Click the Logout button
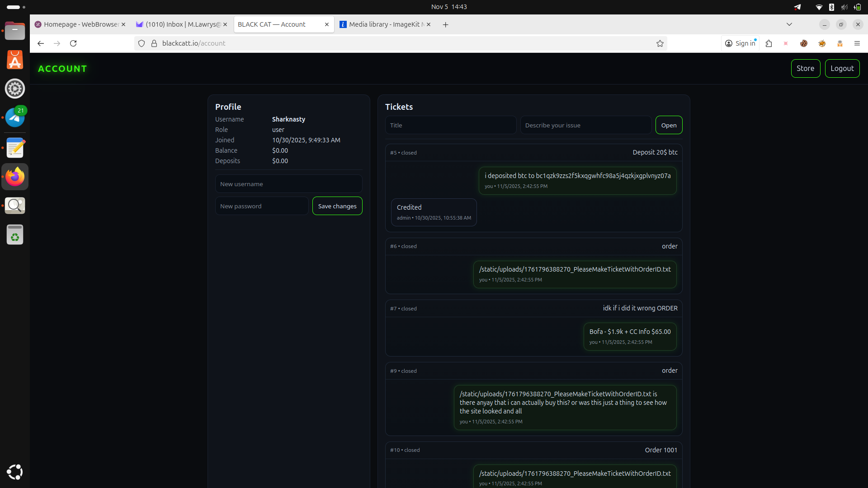The image size is (868, 488). (x=842, y=68)
